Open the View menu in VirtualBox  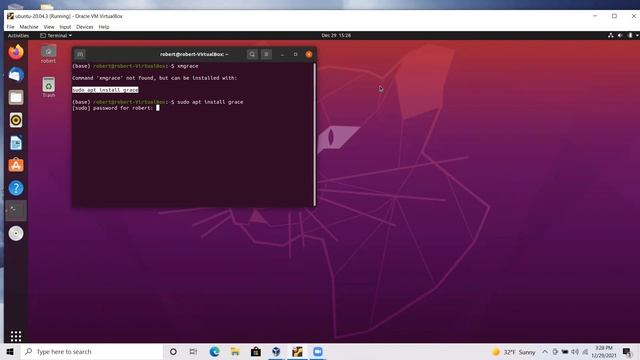coord(49,27)
